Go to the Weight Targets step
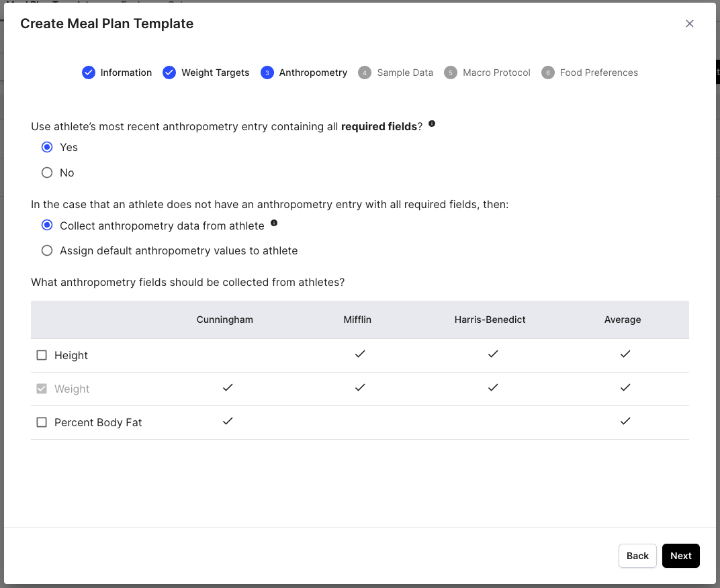This screenshot has width=720, height=588. click(216, 72)
